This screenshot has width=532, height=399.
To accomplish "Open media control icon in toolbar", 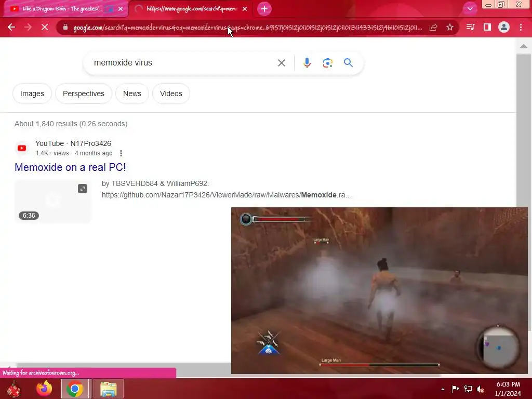I will (x=470, y=27).
